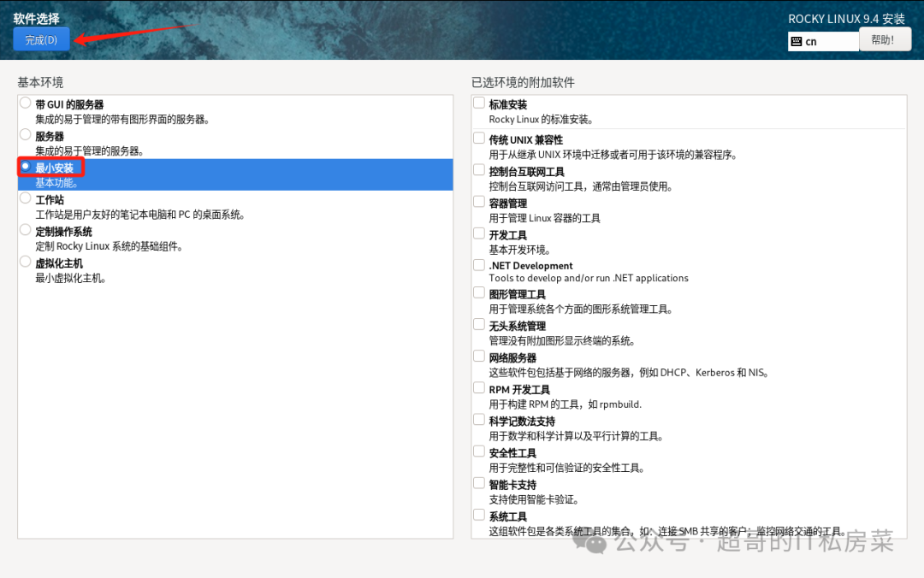This screenshot has width=924, height=578.
Task: Enable the 标准安装 add-on
Action: coord(478,103)
